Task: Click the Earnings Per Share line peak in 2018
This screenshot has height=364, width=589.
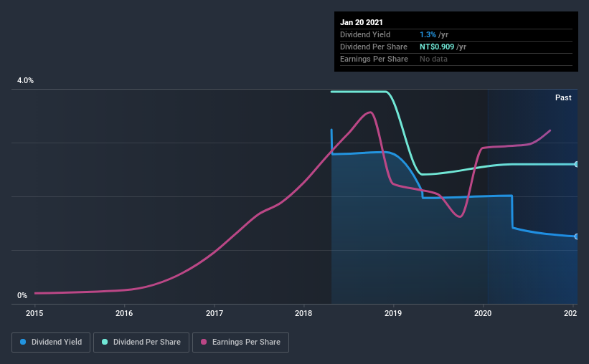Action: [x=370, y=112]
